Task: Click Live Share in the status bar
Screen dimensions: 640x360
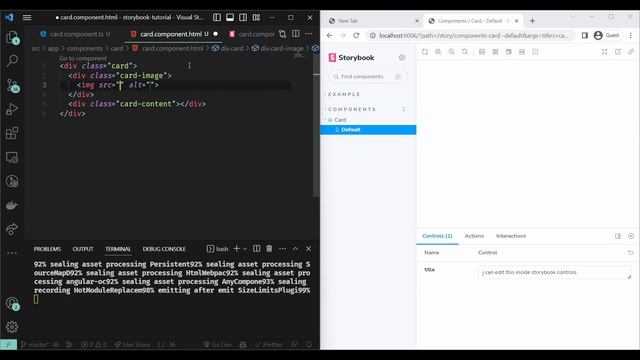Action: [x=133, y=344]
